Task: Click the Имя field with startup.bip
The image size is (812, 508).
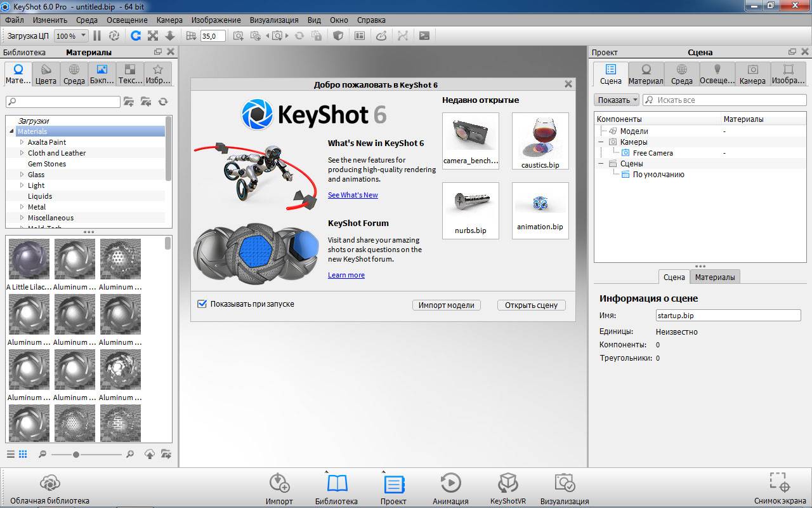Action: tap(728, 315)
